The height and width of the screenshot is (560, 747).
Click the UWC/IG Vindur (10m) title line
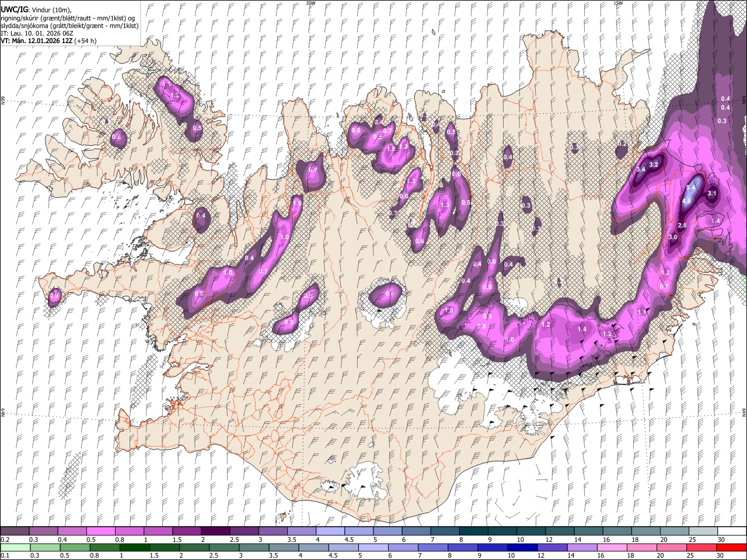(x=36, y=10)
